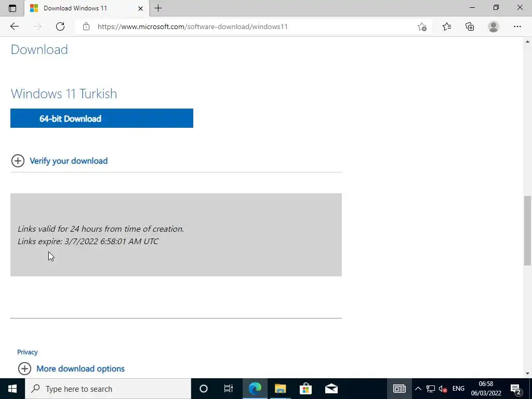Click the Verify your download link text
Image resolution: width=532 pixels, height=399 pixels.
click(x=69, y=161)
